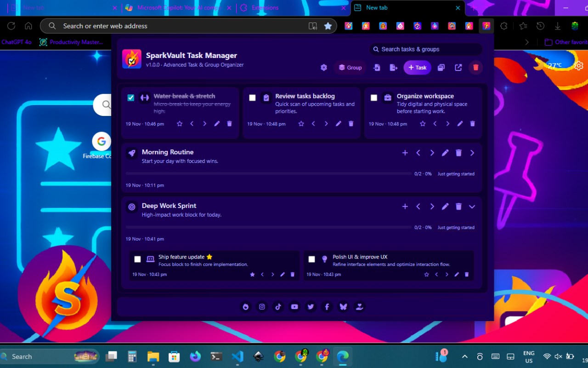Unstar the Ship feature update task
The height and width of the screenshot is (368, 588).
click(x=252, y=275)
